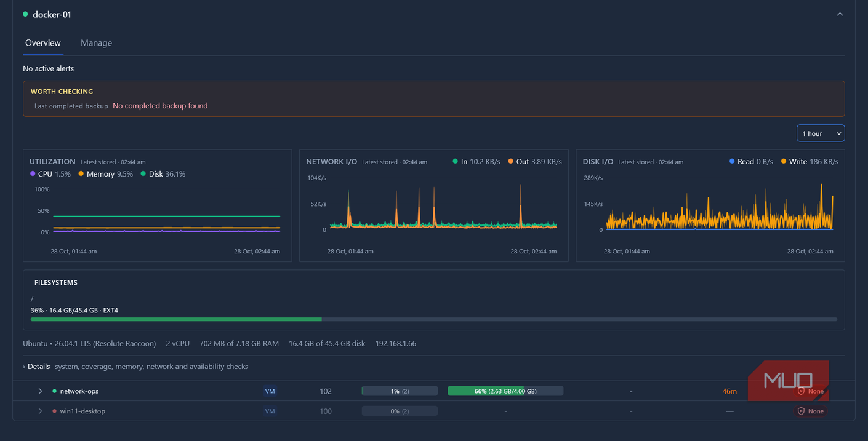The height and width of the screenshot is (441, 868).
Task: Click the docker-01 node name
Action: point(52,14)
